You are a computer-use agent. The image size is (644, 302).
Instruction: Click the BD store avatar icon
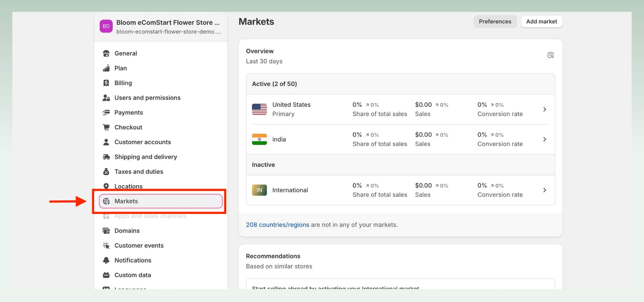(106, 26)
